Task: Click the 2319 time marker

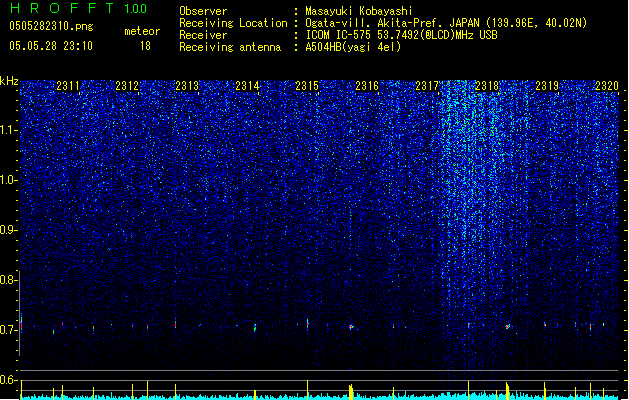Action: (547, 85)
